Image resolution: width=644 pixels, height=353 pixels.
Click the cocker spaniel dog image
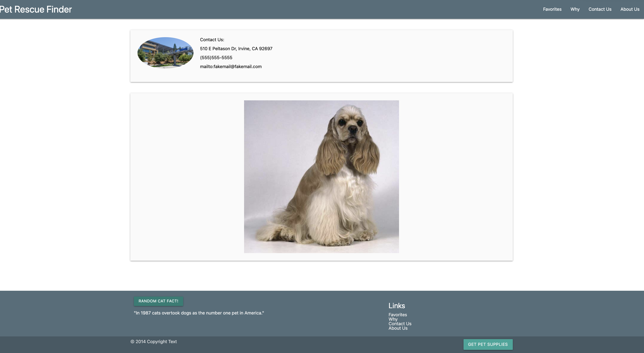[321, 176]
